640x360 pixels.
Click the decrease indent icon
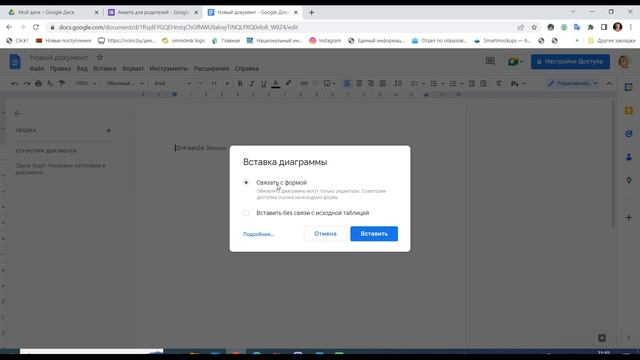click(x=471, y=84)
